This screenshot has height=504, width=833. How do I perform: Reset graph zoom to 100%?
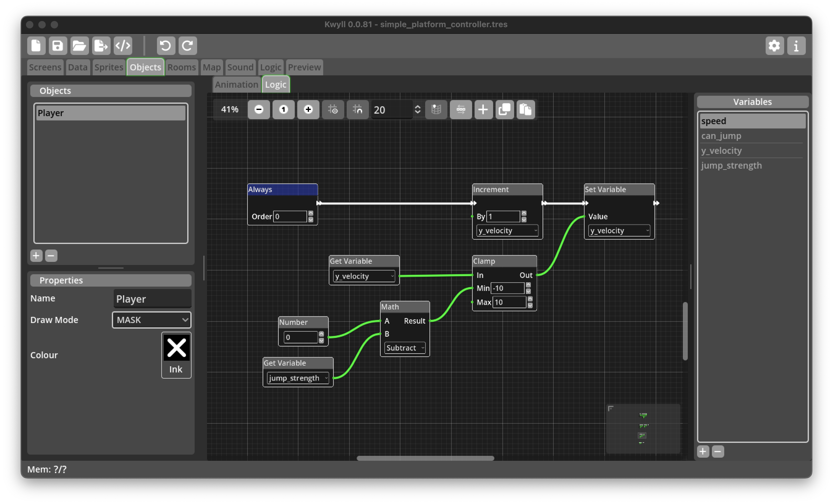[x=283, y=109]
